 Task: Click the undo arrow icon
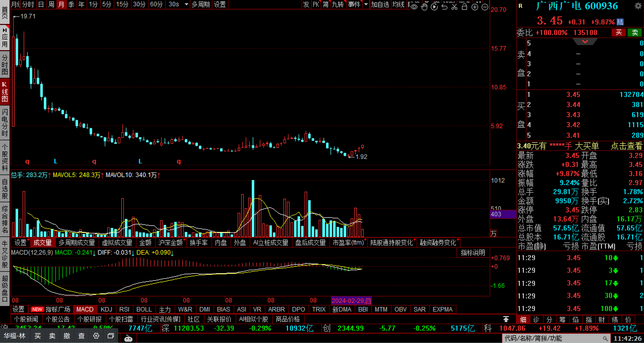click(444, 7)
